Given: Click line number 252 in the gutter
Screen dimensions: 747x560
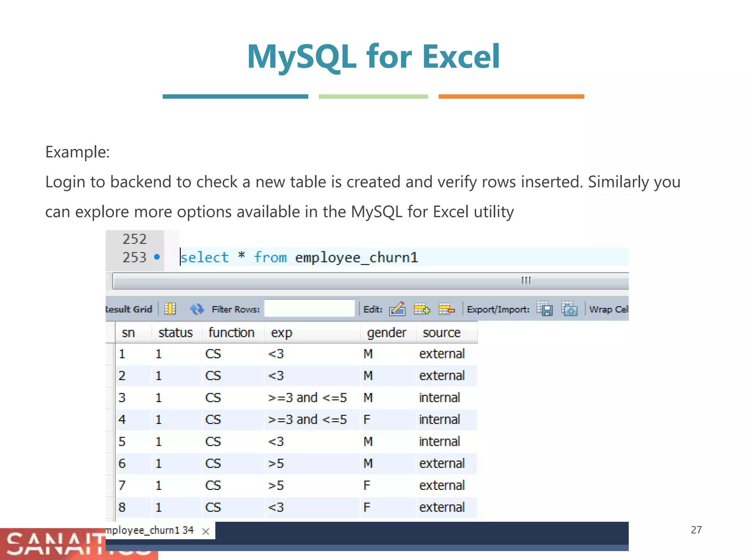Looking at the screenshot, I should (x=134, y=239).
